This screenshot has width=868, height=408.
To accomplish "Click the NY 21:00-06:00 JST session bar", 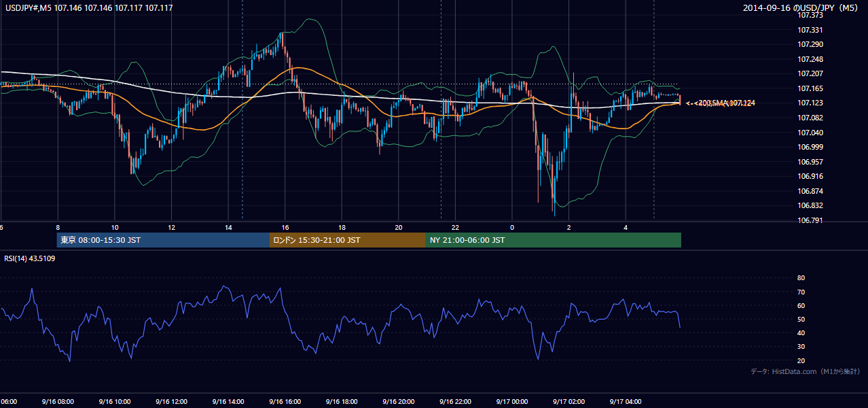I will (x=554, y=240).
